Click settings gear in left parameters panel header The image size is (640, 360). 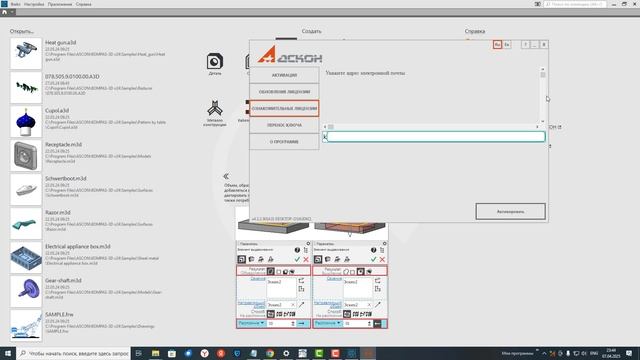[308, 244]
